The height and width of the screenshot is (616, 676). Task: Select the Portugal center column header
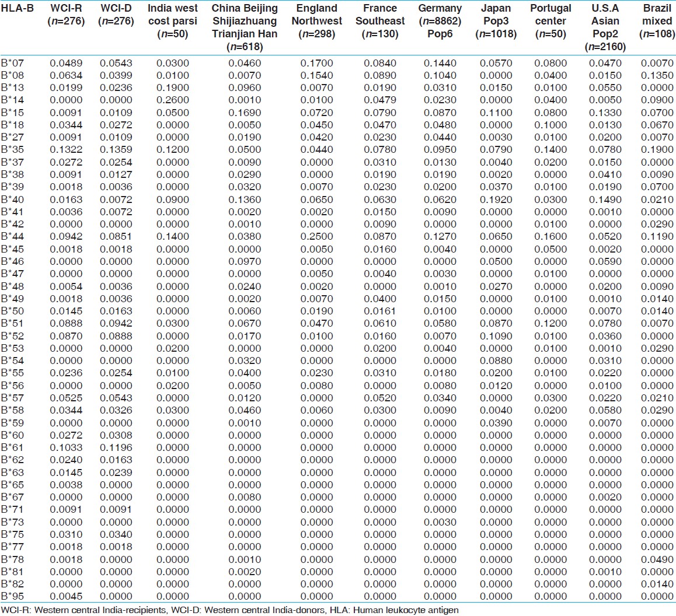pyautogui.click(x=550, y=21)
